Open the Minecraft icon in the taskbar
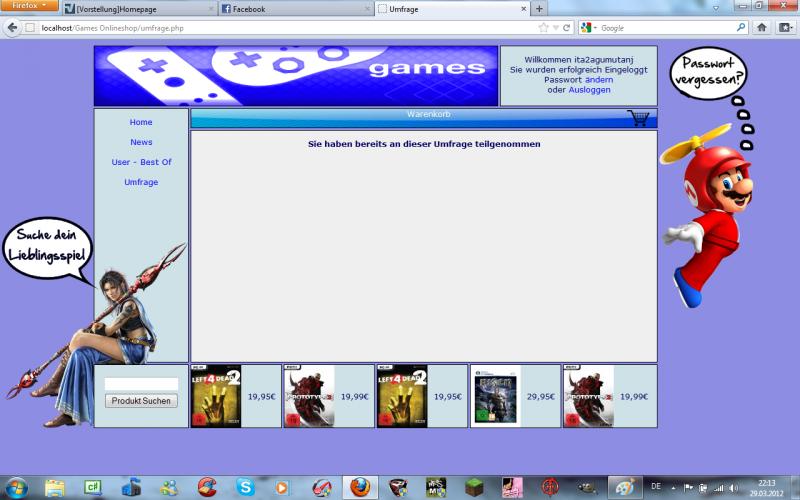This screenshot has height=500, width=800. coord(474,487)
